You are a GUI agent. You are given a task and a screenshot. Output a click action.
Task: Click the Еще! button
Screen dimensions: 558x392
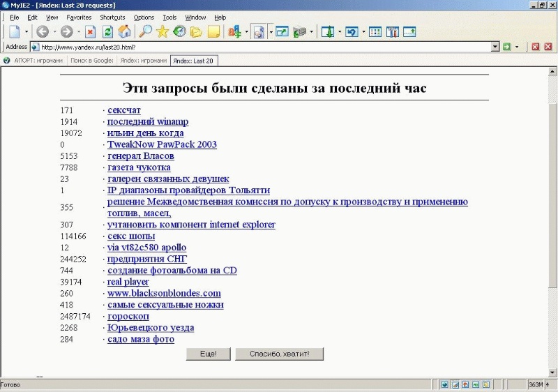point(209,354)
